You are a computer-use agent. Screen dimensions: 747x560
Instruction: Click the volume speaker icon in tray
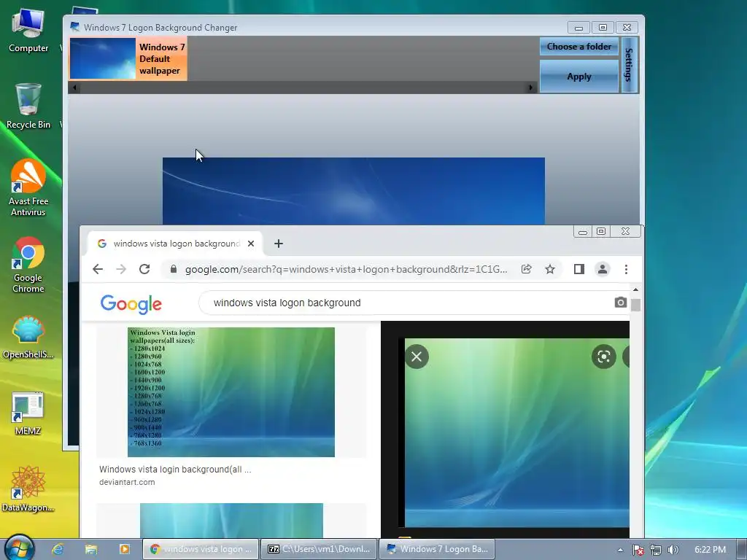pyautogui.click(x=673, y=550)
